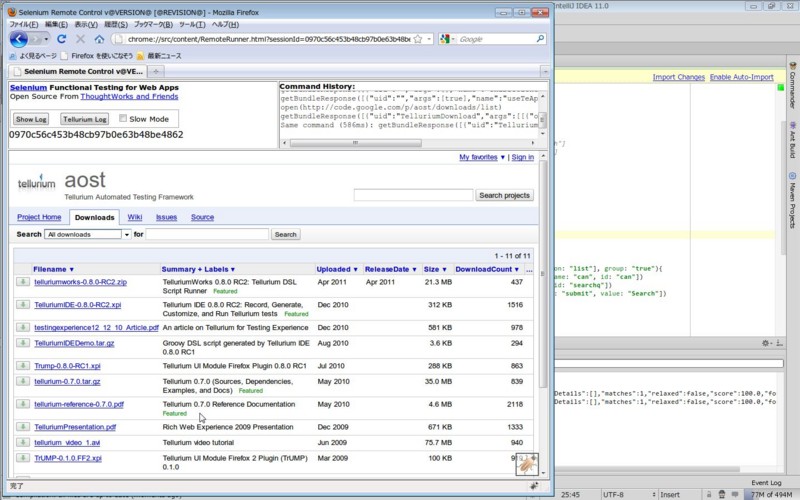The image size is (800, 500).
Task: Switch to the Source tab
Action: [203, 217]
